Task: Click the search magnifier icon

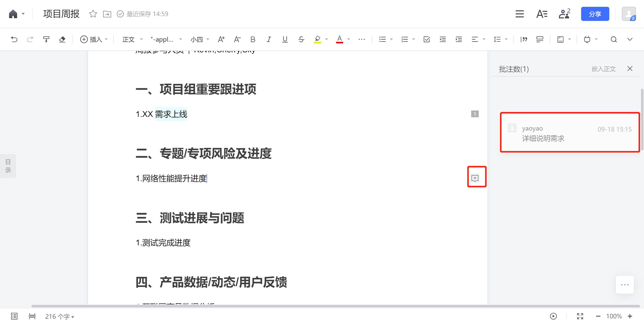Action: (614, 39)
